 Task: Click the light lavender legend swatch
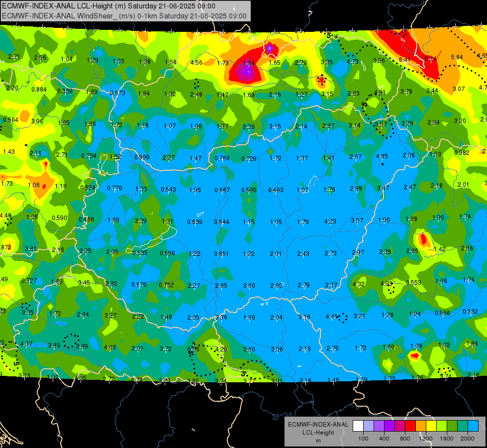coord(369,426)
